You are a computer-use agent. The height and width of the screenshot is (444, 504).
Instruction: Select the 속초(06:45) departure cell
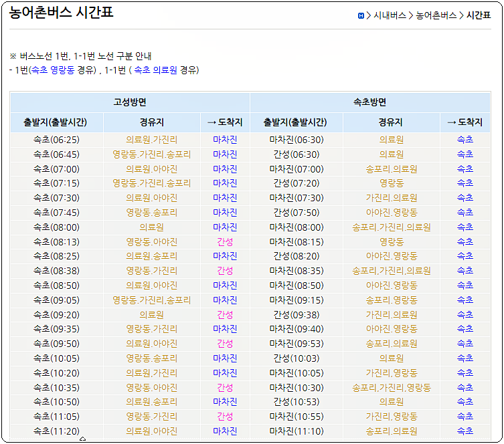(57, 154)
